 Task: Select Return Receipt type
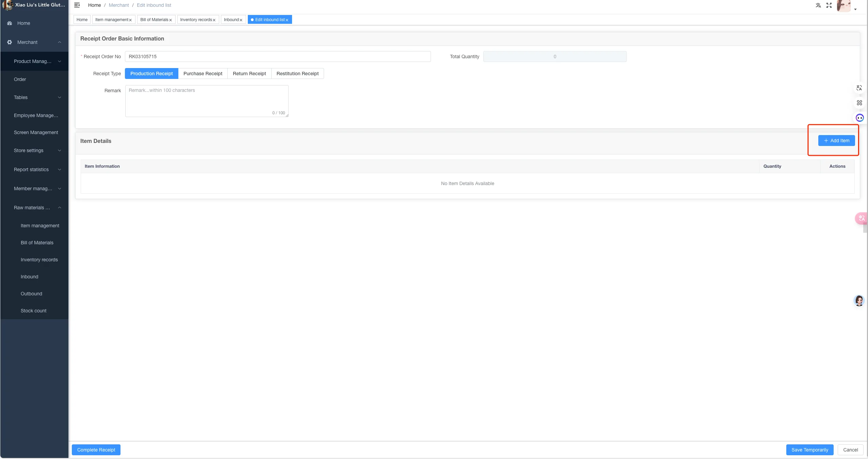click(250, 73)
